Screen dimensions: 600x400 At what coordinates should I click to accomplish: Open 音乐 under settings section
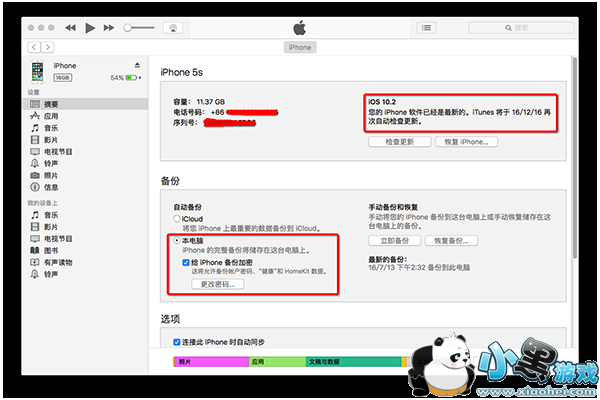(85, 128)
